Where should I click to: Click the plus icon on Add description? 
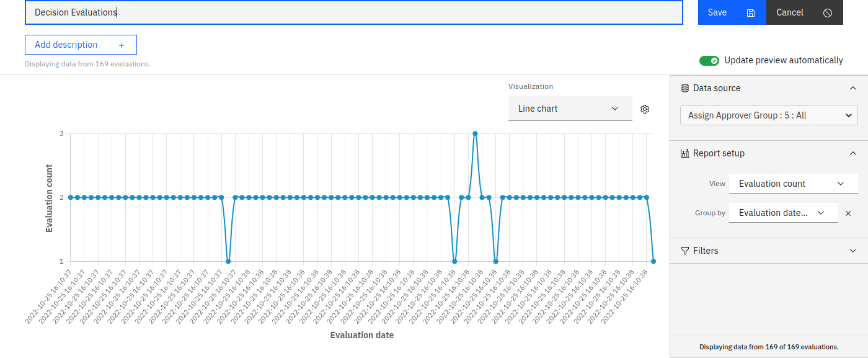(122, 44)
